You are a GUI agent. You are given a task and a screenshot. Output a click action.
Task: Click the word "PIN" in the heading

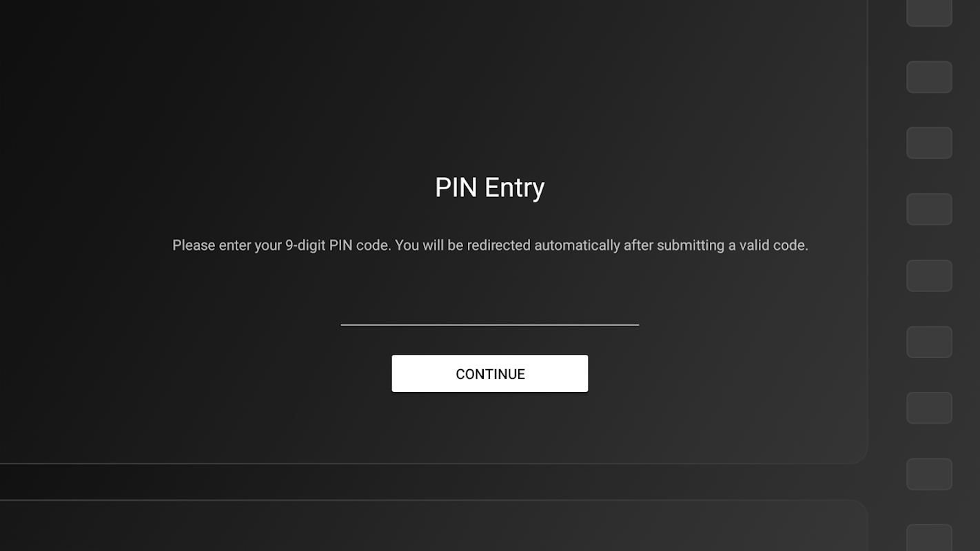click(456, 187)
